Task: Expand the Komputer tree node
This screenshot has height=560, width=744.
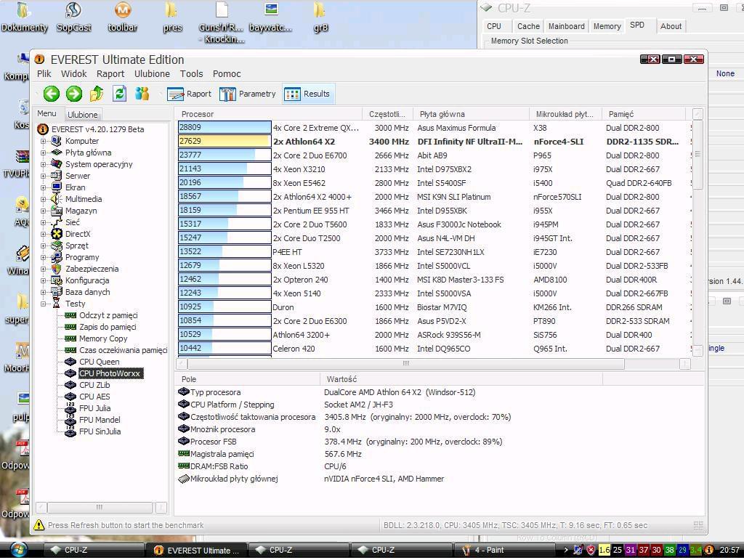Action: click(43, 141)
